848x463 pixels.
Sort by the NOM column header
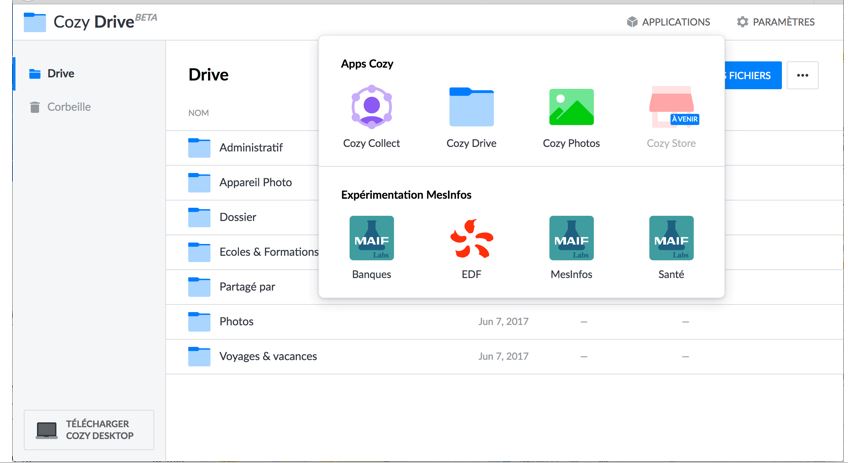tap(198, 113)
